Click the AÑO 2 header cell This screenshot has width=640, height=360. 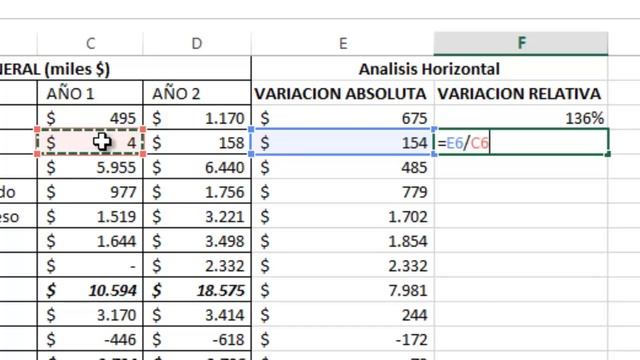pyautogui.click(x=197, y=93)
